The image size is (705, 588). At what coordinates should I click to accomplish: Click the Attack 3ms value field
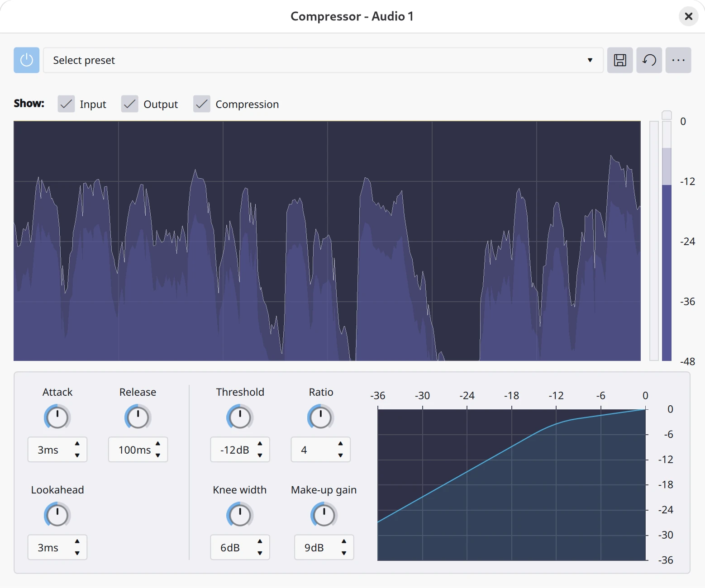[48, 450]
